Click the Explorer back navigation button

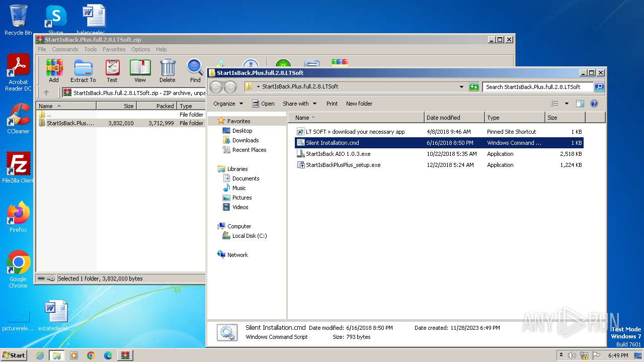216,87
